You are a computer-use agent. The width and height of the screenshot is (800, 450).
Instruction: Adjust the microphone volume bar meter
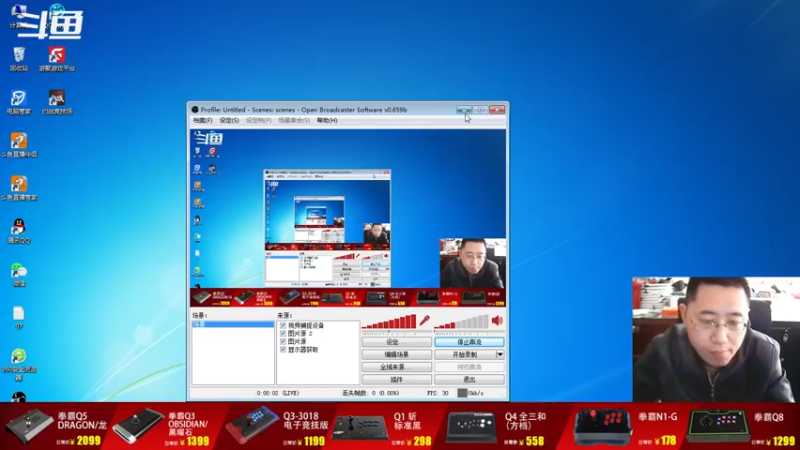click(389, 321)
